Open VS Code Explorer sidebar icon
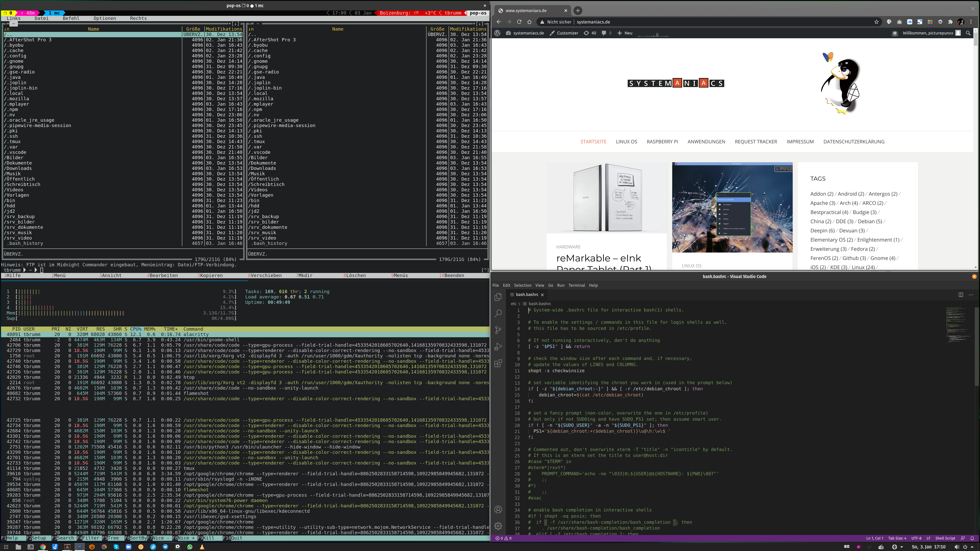 point(498,297)
